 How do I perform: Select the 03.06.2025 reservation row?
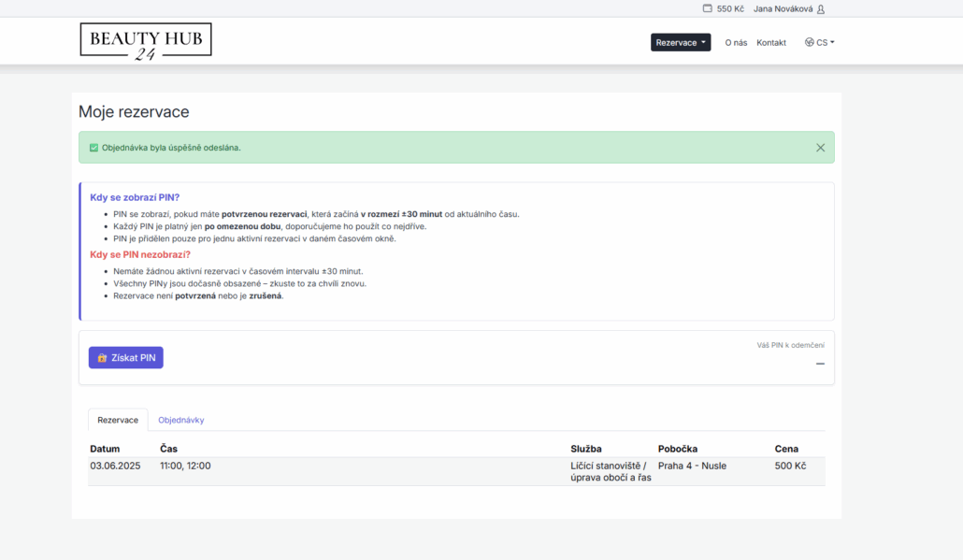coord(115,466)
